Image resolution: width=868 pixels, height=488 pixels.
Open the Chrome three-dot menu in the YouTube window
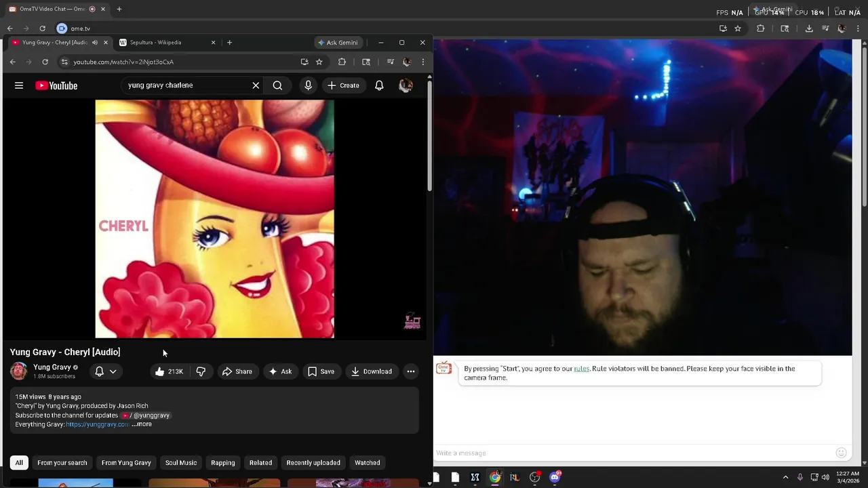click(422, 62)
